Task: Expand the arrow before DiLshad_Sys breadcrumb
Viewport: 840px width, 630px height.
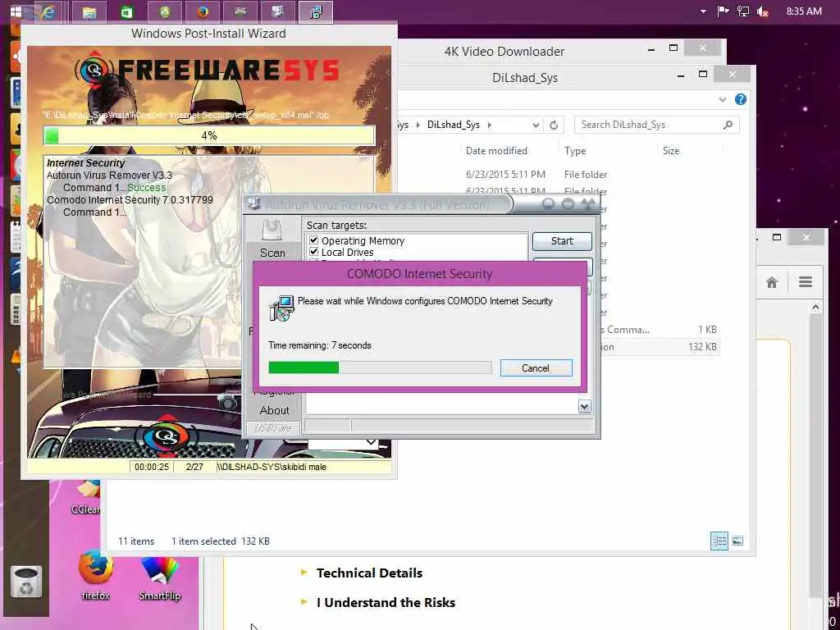Action: (x=418, y=125)
